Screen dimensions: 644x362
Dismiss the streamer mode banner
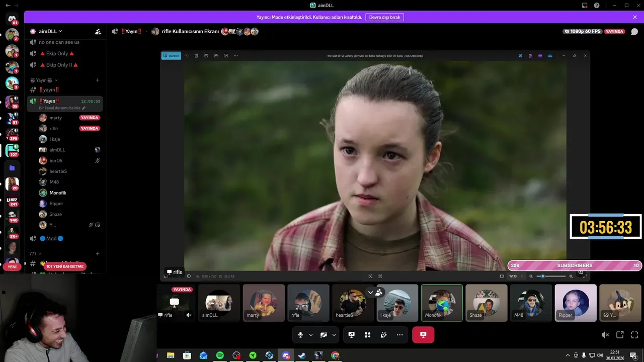[635, 17]
